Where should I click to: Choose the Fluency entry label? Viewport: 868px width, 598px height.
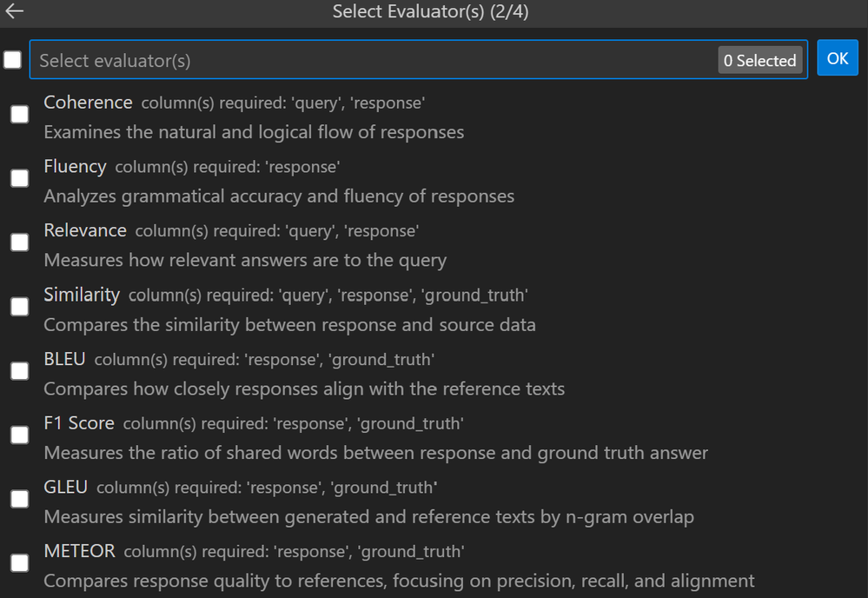click(x=75, y=166)
